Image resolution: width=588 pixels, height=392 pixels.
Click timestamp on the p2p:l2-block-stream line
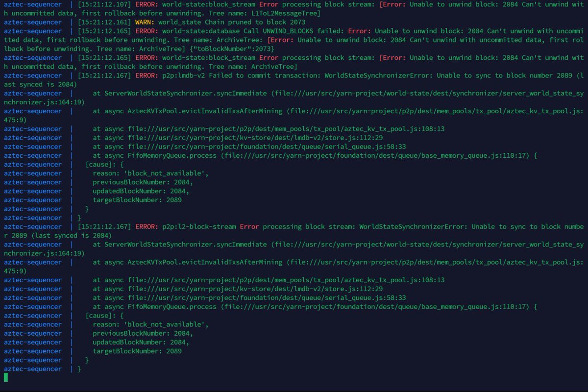tap(104, 226)
